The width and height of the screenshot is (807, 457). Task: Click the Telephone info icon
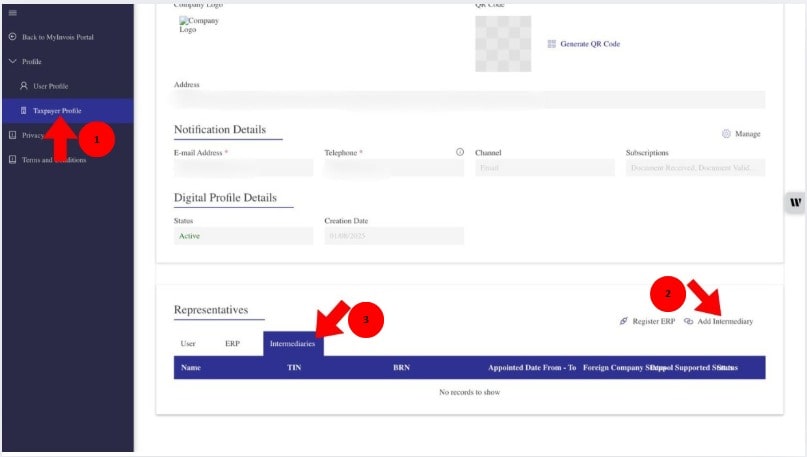coord(460,152)
